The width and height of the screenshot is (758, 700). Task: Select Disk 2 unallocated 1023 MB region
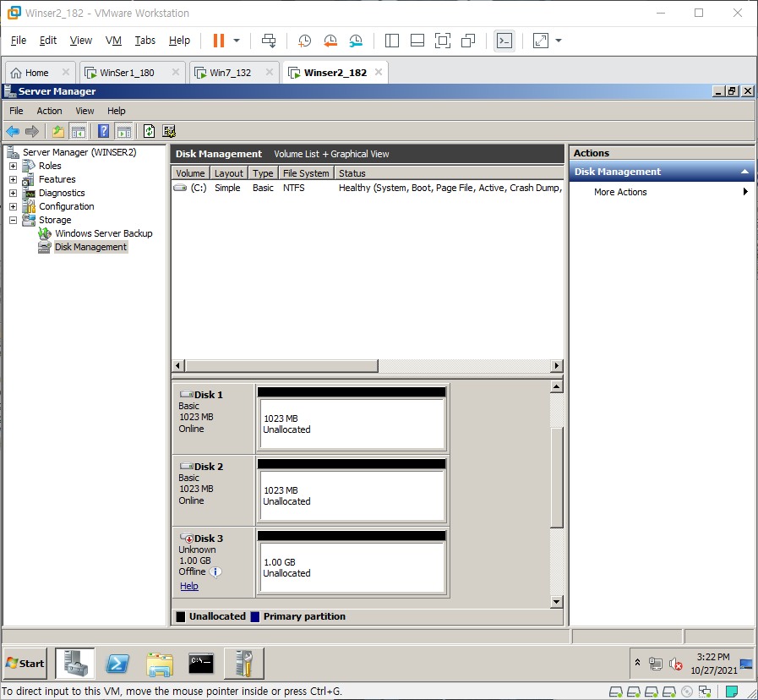coord(352,495)
